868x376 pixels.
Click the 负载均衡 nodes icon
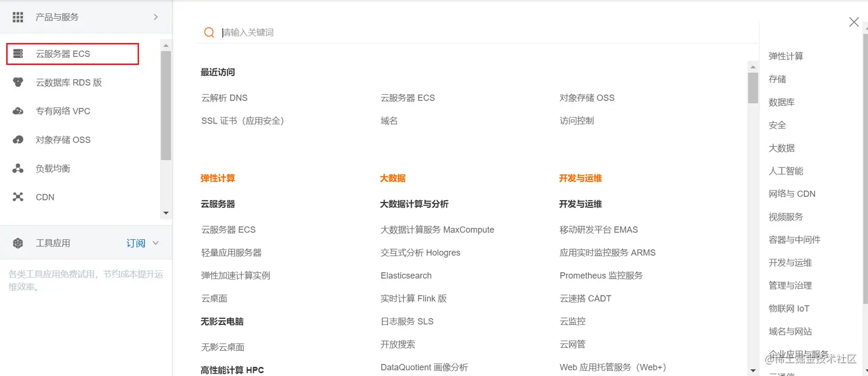tap(18, 169)
